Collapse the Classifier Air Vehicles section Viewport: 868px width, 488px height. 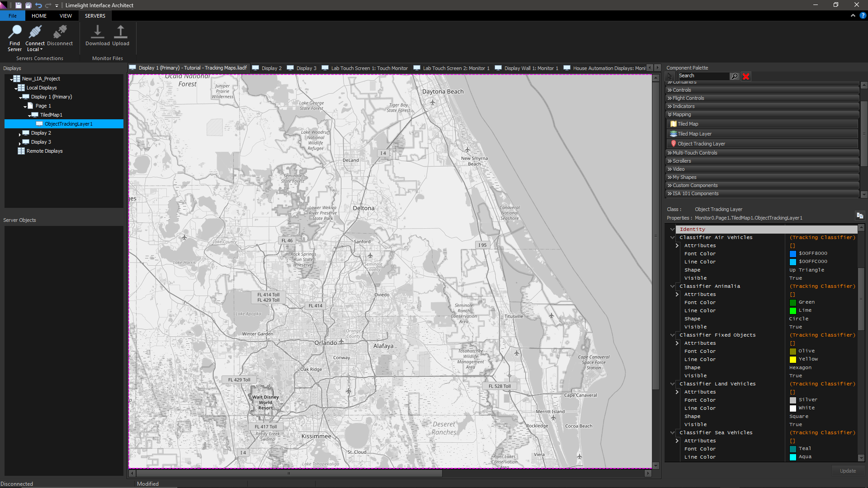pos(672,238)
